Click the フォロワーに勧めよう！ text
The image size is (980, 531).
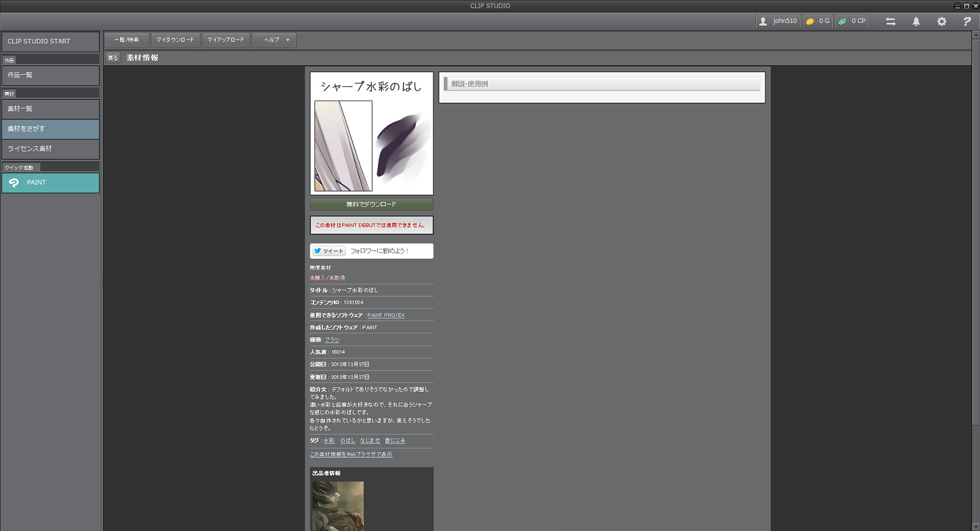[x=380, y=251]
